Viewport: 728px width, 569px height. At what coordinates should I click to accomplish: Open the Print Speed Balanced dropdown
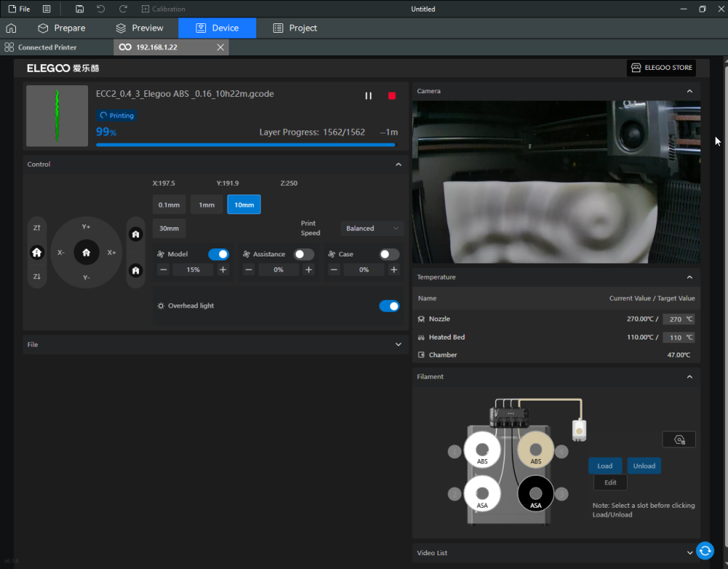(371, 228)
